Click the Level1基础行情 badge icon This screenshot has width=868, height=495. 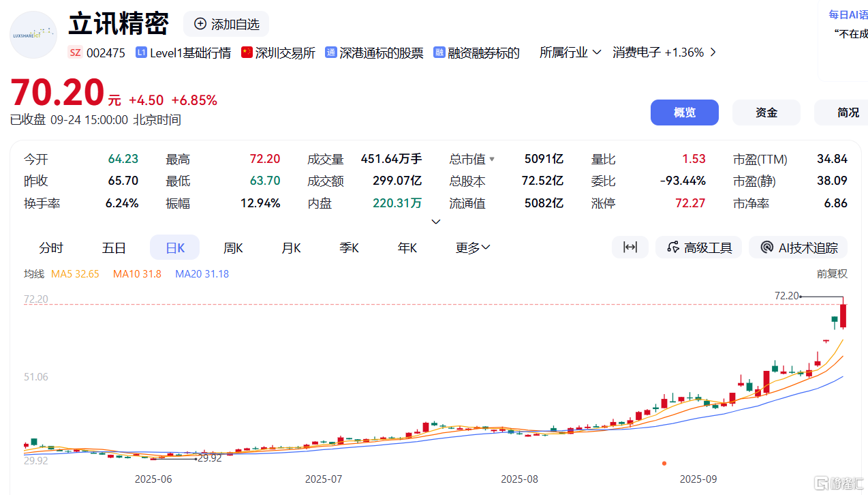pos(140,52)
